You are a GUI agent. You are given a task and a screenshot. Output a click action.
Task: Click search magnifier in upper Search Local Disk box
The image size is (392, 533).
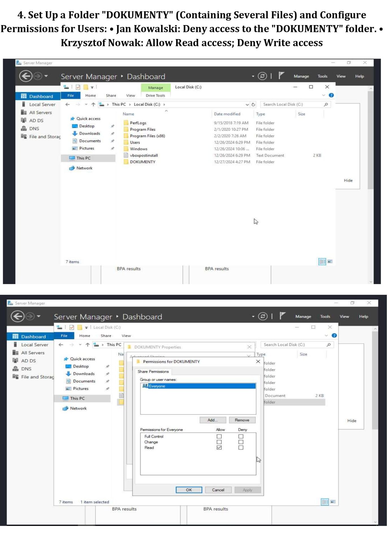[x=326, y=105]
